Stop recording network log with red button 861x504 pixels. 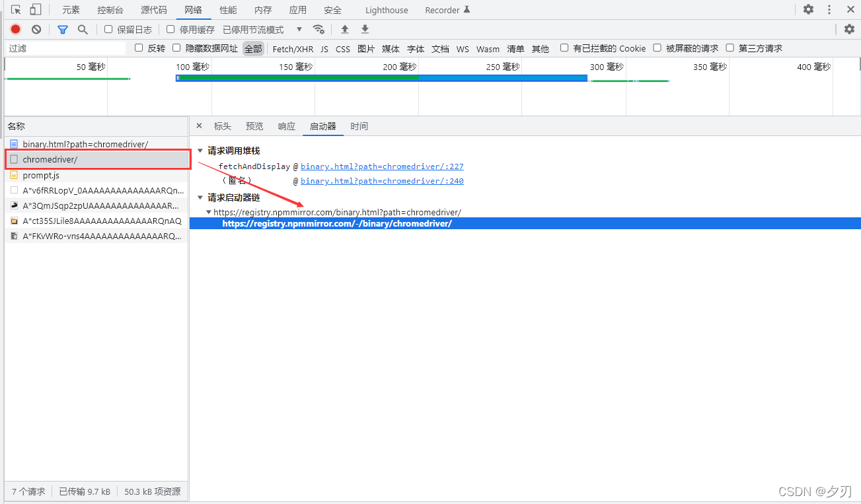tap(16, 30)
